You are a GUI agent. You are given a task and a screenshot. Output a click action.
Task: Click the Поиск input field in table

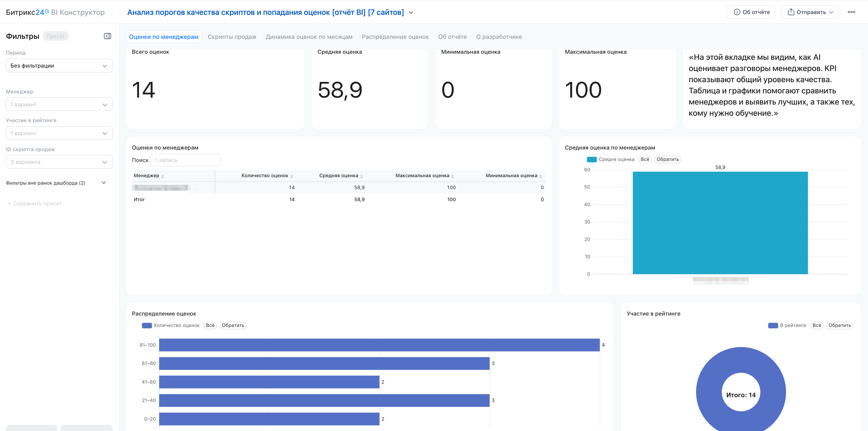[186, 160]
